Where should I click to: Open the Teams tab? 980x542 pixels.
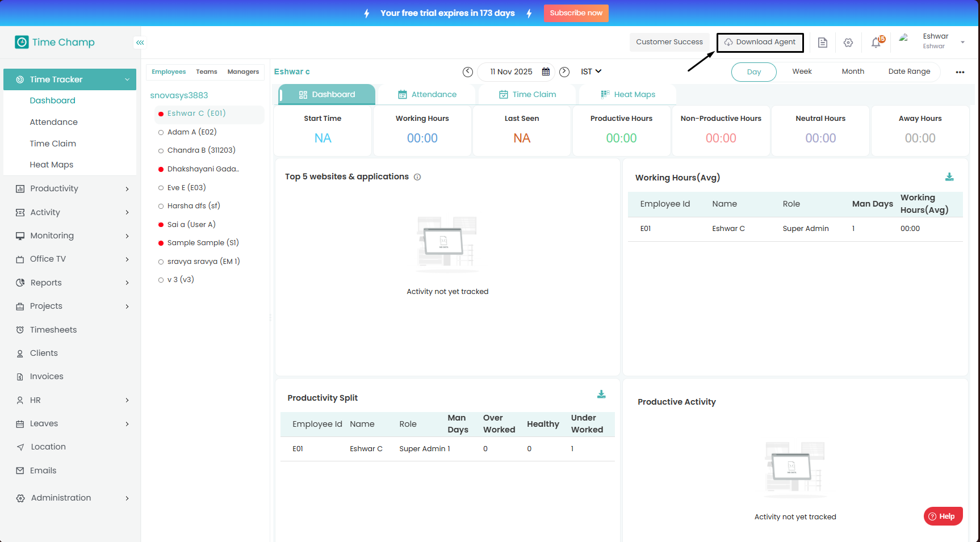[x=207, y=72]
